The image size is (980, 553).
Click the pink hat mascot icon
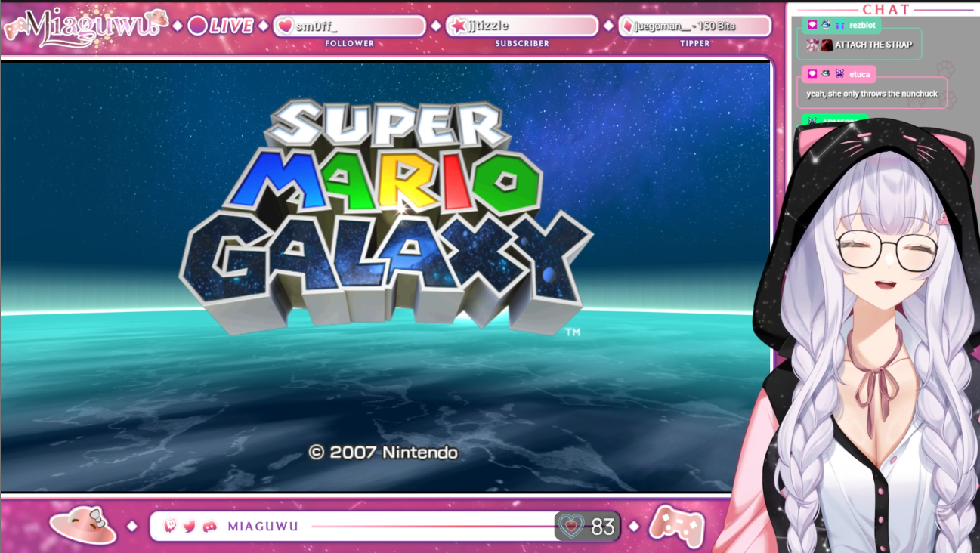point(83,526)
